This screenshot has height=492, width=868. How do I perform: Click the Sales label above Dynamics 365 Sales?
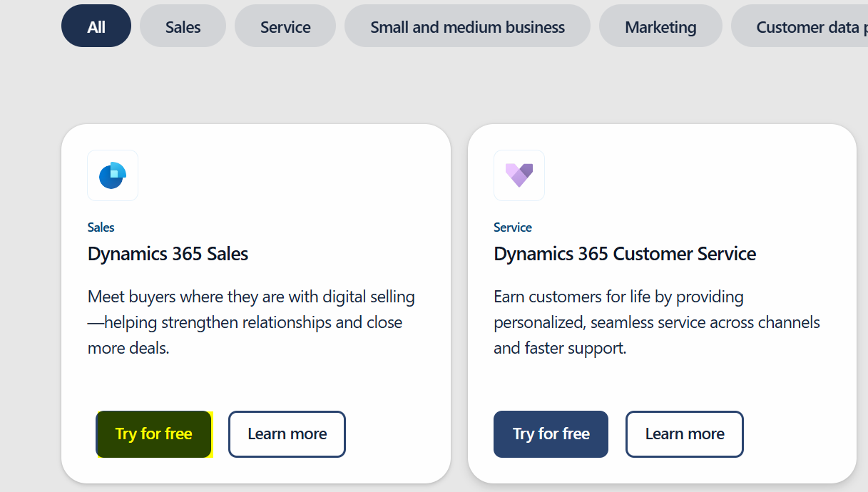point(101,227)
